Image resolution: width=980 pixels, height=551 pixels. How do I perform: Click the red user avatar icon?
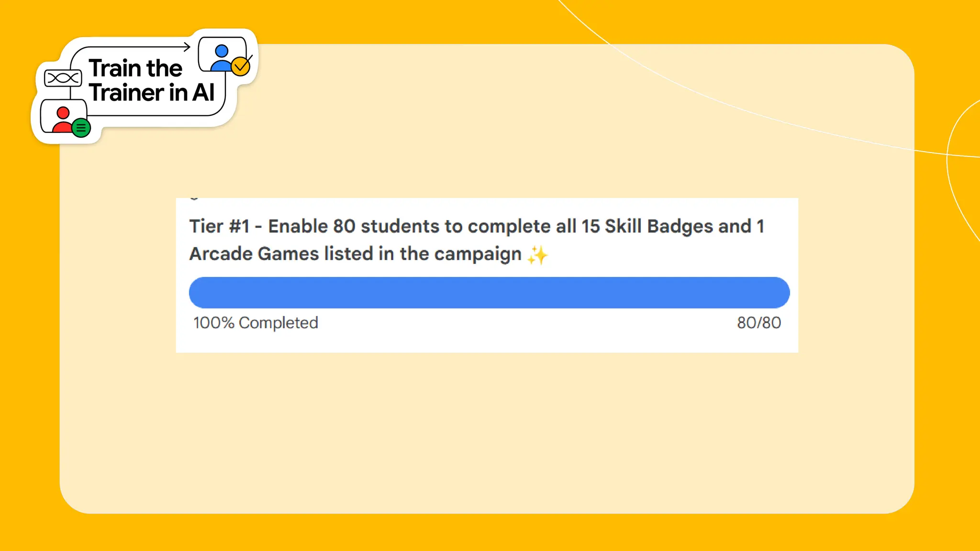tap(62, 120)
